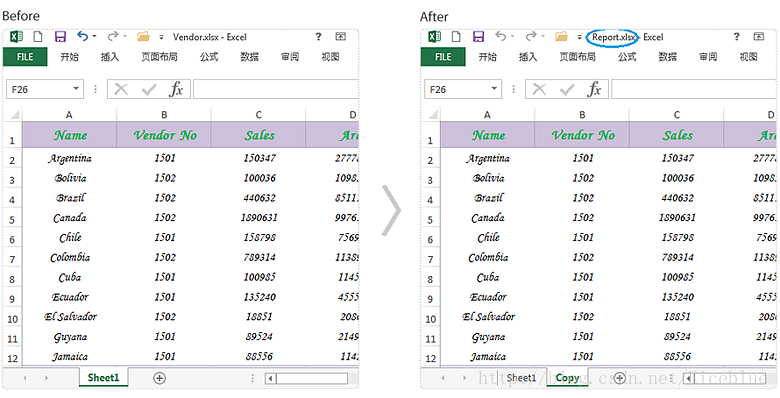The image size is (780, 398).
Task: Select the Sheet1 tab in Vendor.xlsx window
Action: coord(103,378)
